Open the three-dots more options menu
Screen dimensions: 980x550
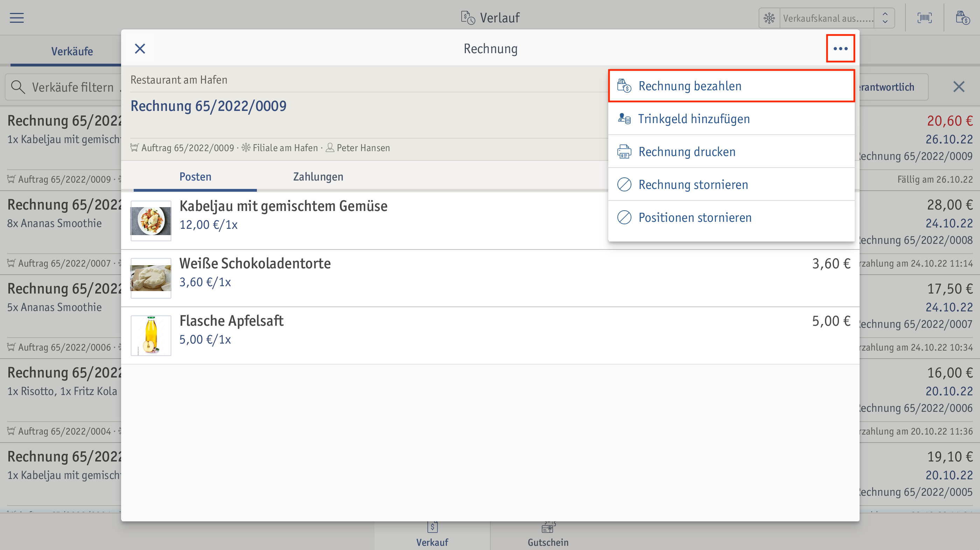[840, 49]
